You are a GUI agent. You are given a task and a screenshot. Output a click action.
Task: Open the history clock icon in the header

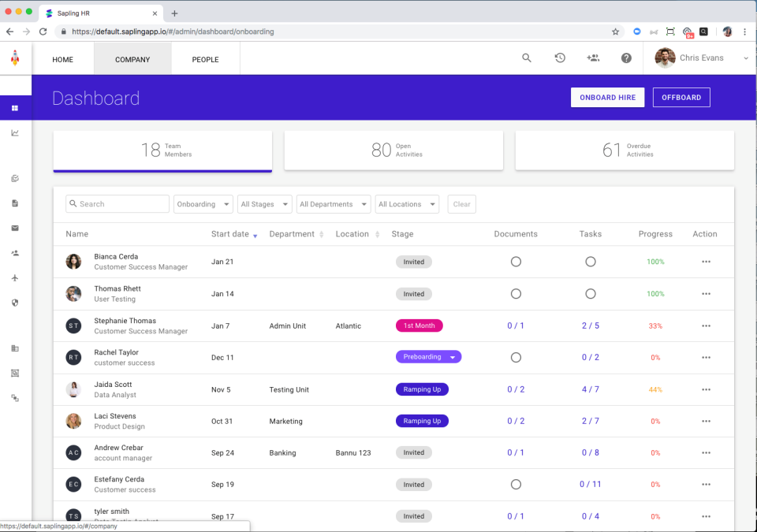[x=560, y=58]
